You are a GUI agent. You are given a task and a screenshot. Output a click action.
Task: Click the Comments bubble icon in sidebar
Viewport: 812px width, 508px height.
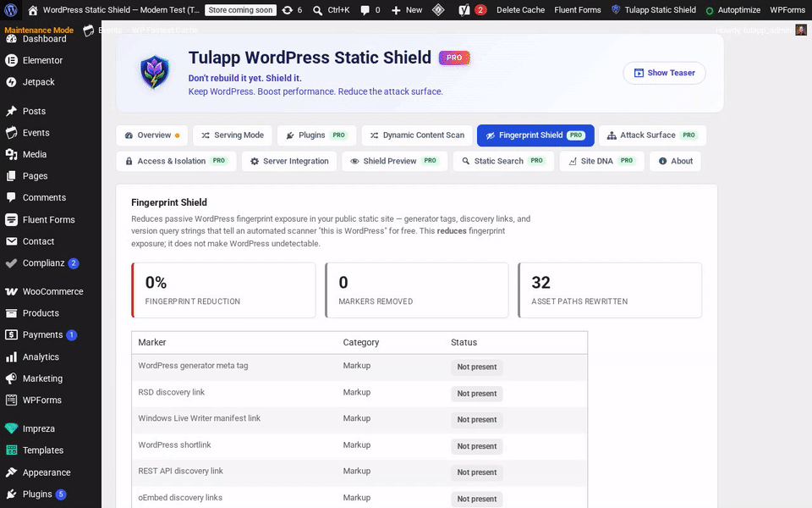(x=11, y=197)
